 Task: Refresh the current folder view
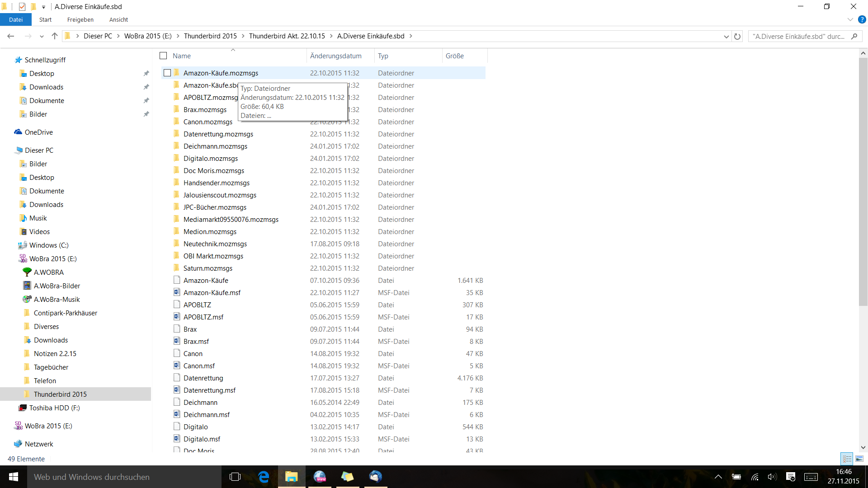737,36
